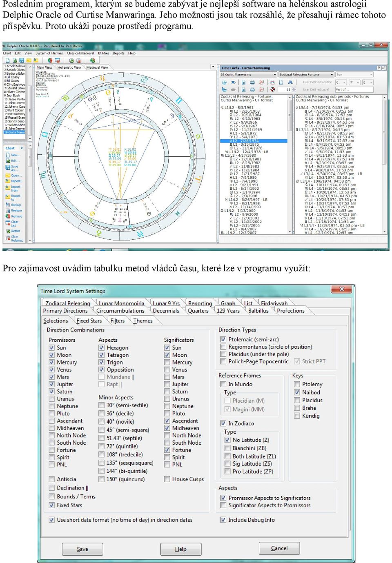Image resolution: width=392 pixels, height=563 pixels.
Task: Enable Regiomontanus (circle of position) direction type
Action: point(223,347)
